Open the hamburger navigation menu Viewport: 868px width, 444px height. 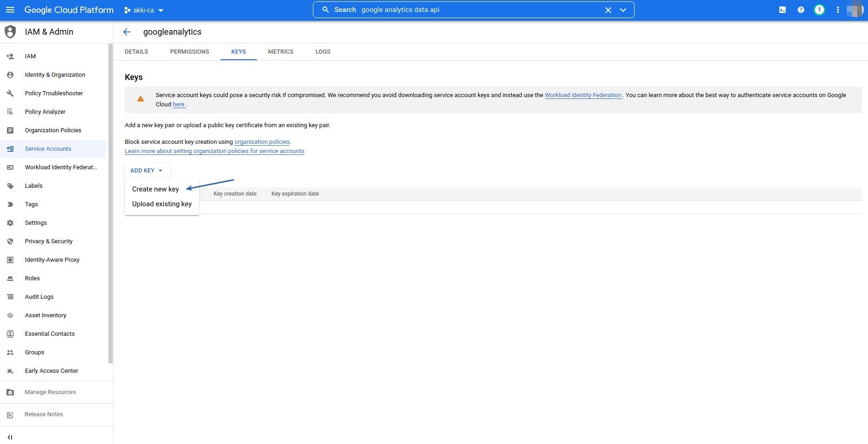tap(10, 10)
